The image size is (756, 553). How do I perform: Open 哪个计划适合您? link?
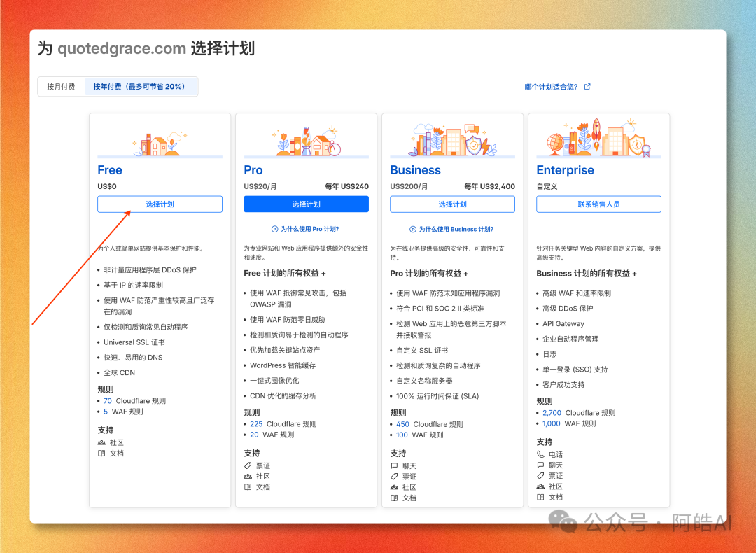[551, 87]
